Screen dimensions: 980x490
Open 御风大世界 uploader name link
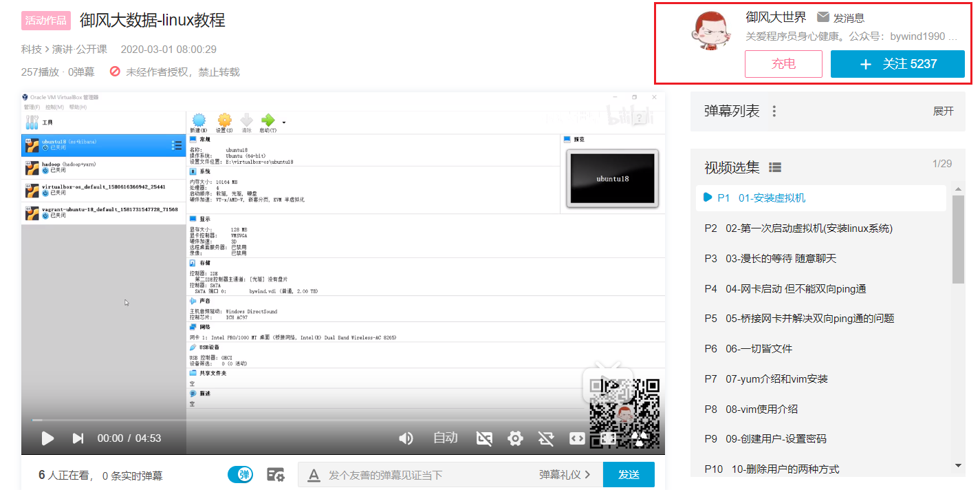pos(776,17)
